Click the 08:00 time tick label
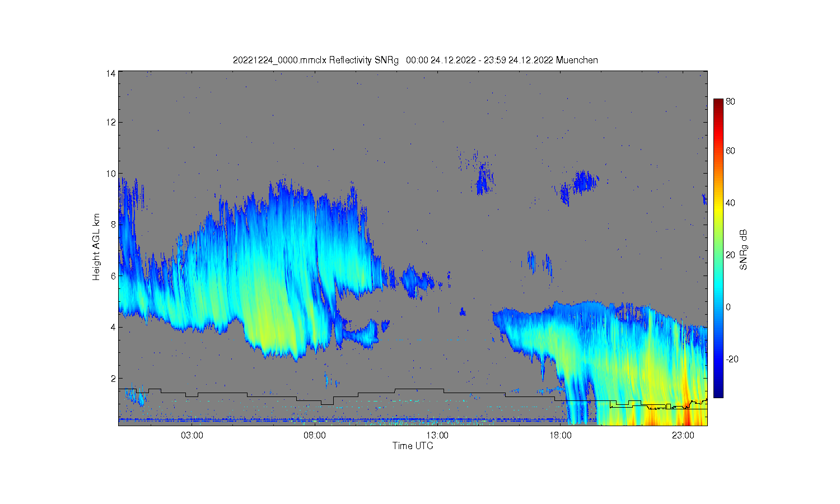This screenshot has width=840, height=504. (x=315, y=435)
